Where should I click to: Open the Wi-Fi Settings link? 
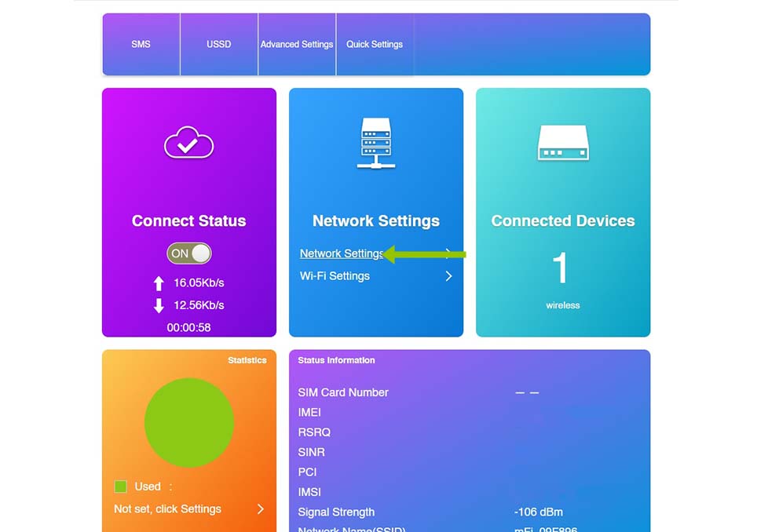(335, 276)
